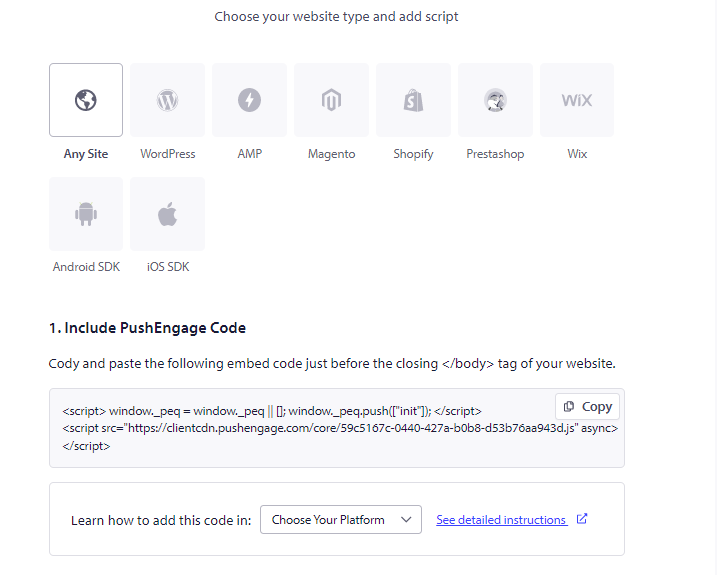Open the Choose Your Platform dropdown
This screenshot has width=717, height=575.
[341, 520]
